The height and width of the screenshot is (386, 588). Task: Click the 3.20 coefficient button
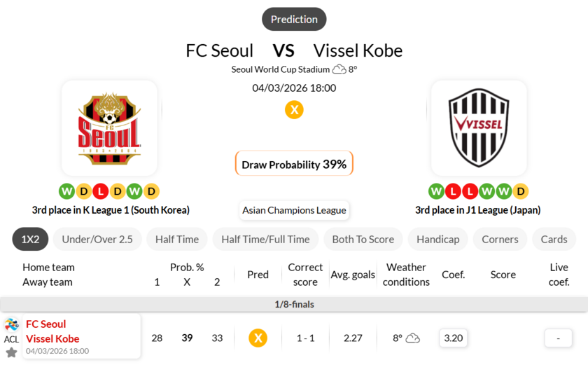coord(454,338)
